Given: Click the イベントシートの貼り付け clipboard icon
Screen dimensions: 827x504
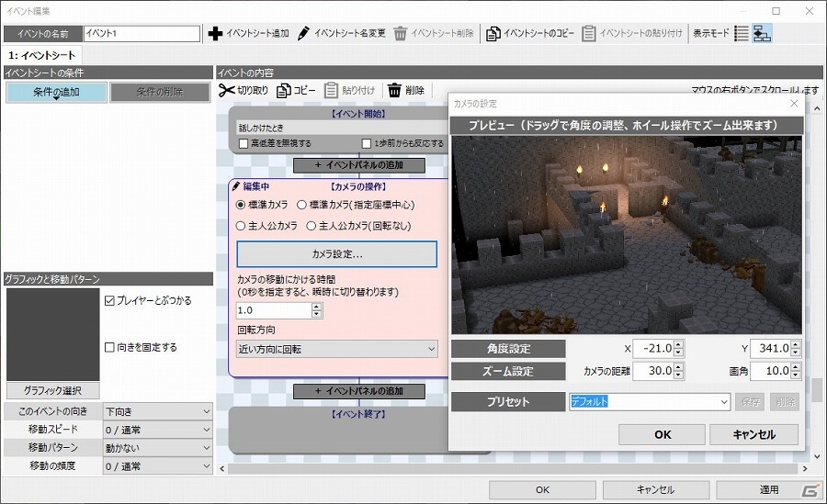Looking at the screenshot, I should coord(589,34).
